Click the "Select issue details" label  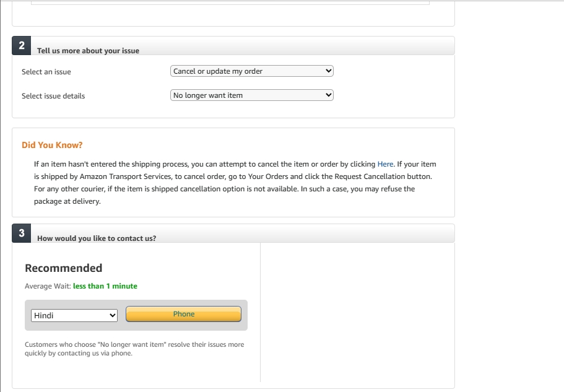coord(53,96)
